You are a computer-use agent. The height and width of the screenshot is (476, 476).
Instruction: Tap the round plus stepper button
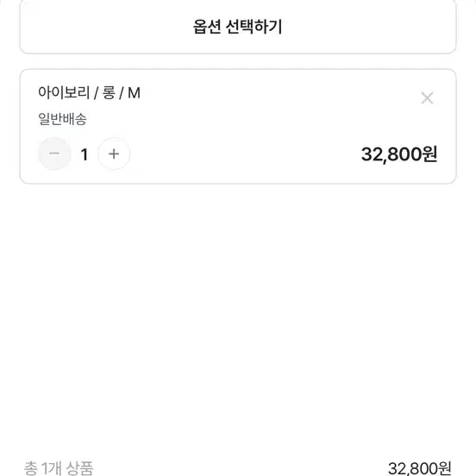(114, 153)
